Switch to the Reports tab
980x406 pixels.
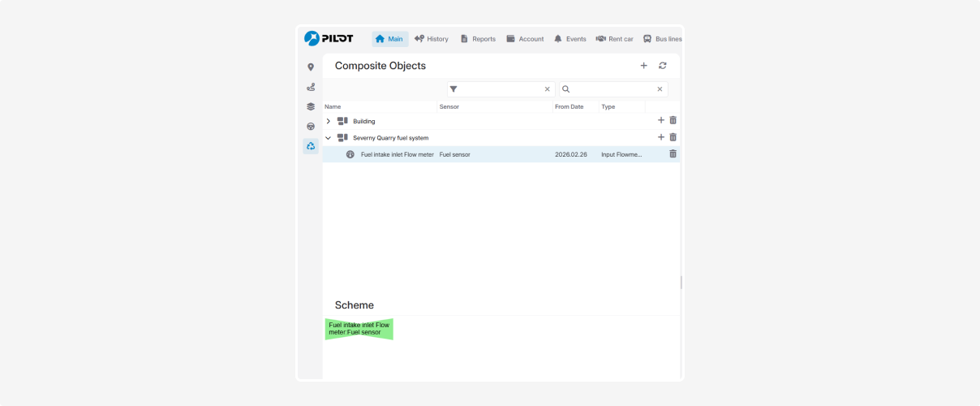click(477, 39)
